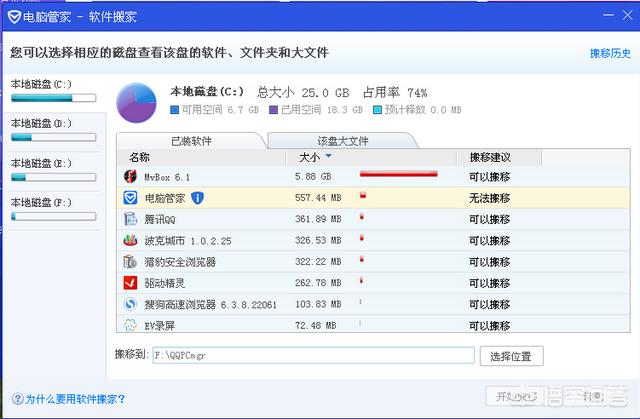
Task: Click the purple 已用空间 legend swatch
Action: pyautogui.click(x=273, y=110)
